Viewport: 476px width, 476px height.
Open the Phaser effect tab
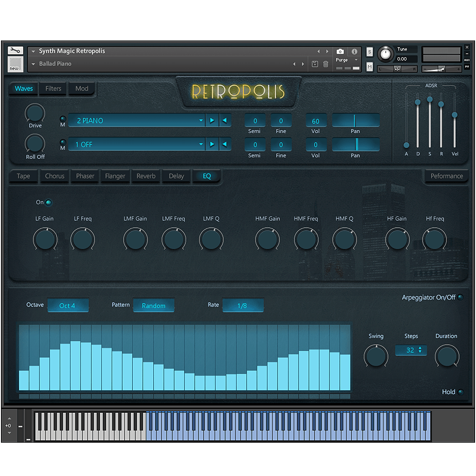tap(85, 176)
